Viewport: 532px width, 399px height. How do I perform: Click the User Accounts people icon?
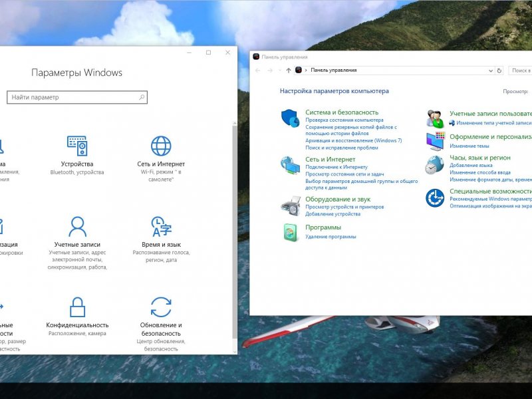(435, 119)
